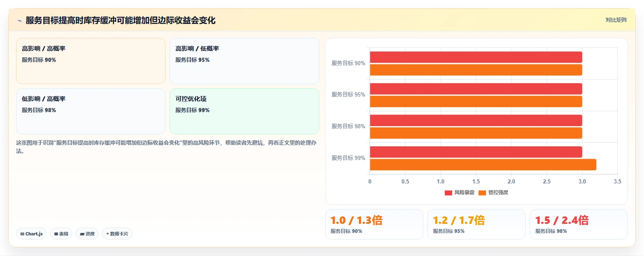
Task: Click the orange 管控强度 bar for 服务目标 99%
Action: (x=483, y=164)
